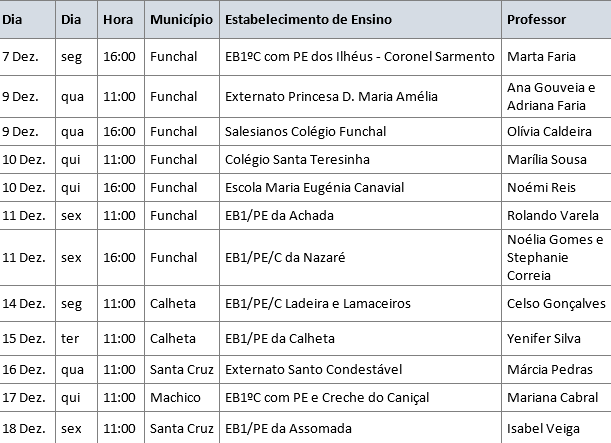Click the Machico município cell
Image resolution: width=611 pixels, height=443 pixels.
click(x=175, y=397)
